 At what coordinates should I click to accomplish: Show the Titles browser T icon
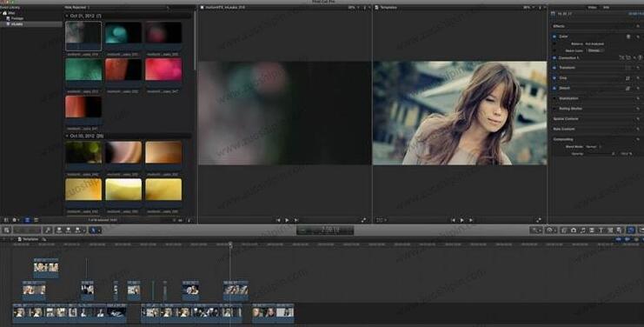pyautogui.click(x=601, y=230)
